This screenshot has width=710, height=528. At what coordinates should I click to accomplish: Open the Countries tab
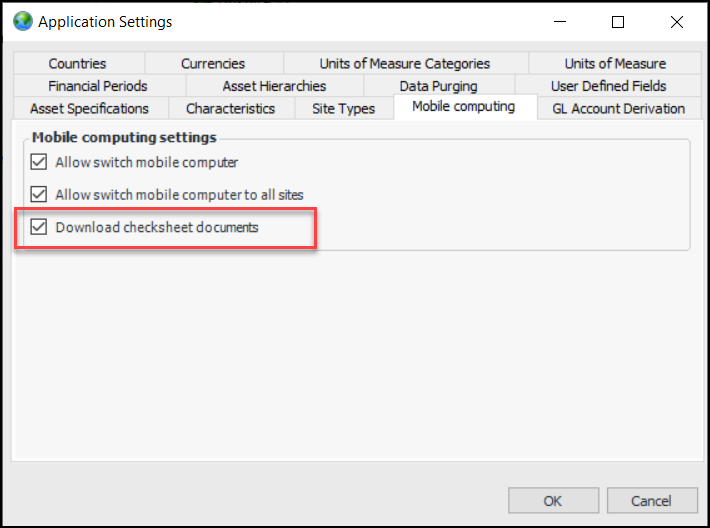[77, 64]
